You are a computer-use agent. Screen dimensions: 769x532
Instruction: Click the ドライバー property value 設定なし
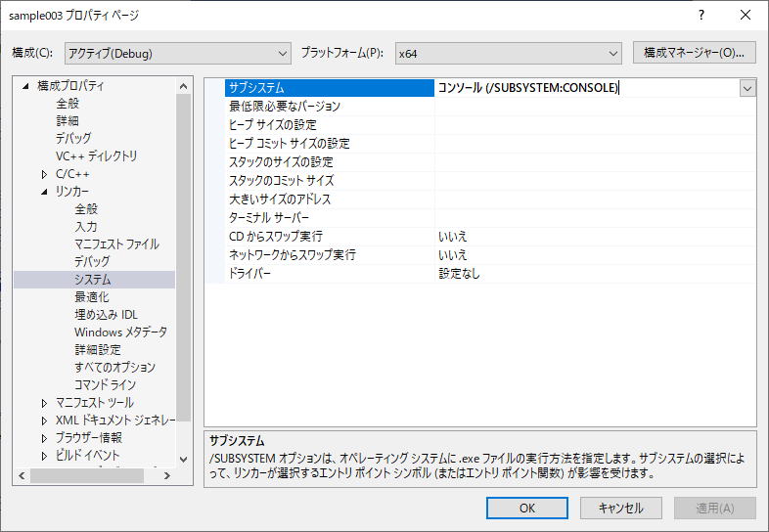click(460, 274)
